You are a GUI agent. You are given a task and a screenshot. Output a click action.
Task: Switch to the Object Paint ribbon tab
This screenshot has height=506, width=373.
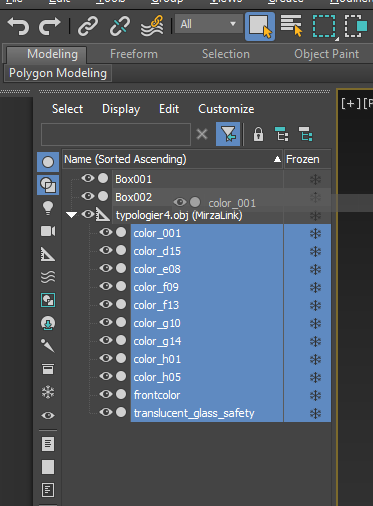pyautogui.click(x=326, y=54)
